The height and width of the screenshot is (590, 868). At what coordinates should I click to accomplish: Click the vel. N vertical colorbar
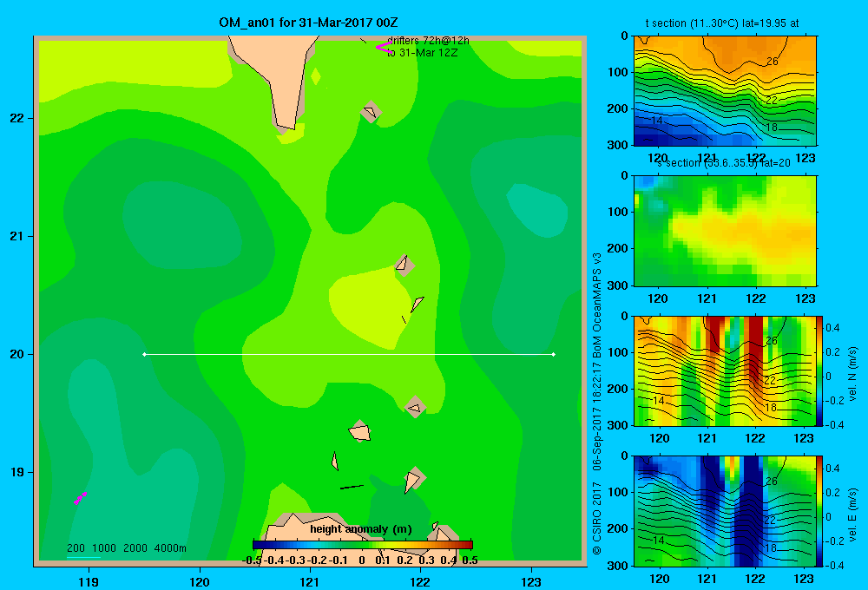click(x=820, y=370)
